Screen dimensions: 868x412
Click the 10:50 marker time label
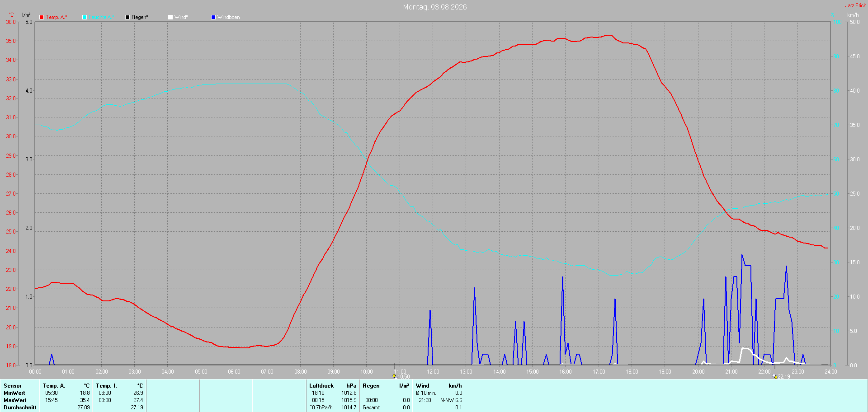pos(404,377)
